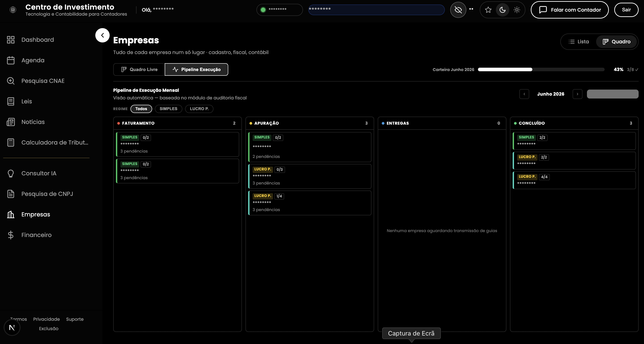This screenshot has width=644, height=344.
Task: Click the Sair button
Action: tap(626, 10)
